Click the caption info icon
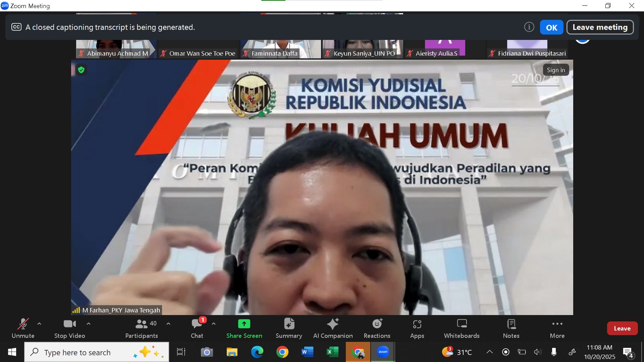This screenshot has width=644, height=362. [529, 27]
